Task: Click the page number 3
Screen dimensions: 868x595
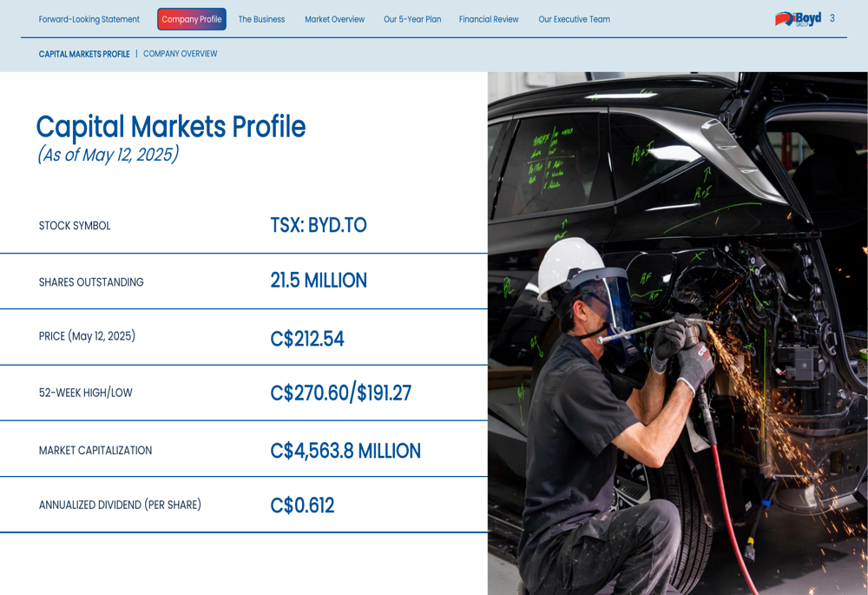Action: pyautogui.click(x=832, y=18)
